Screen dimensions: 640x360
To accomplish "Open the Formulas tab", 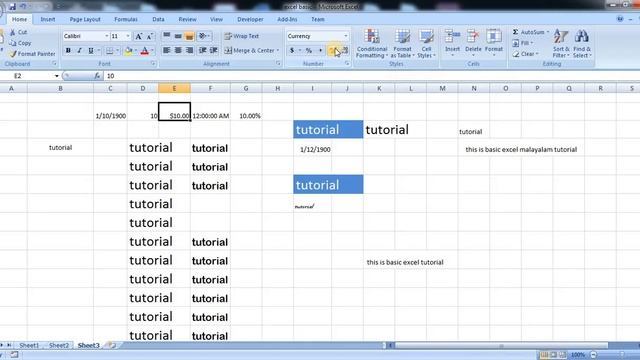I will [126, 19].
